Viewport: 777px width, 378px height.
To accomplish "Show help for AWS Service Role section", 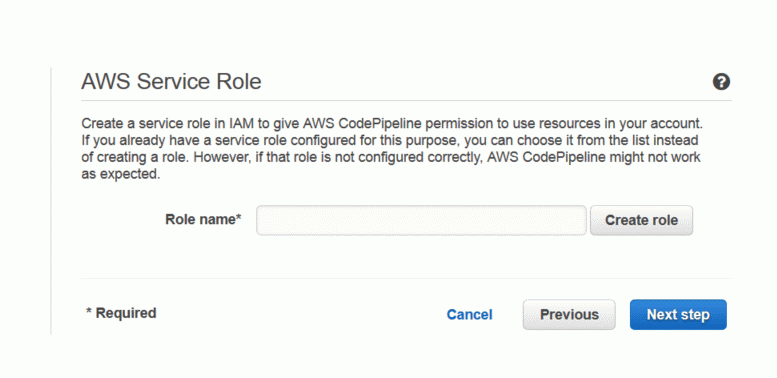I will (x=721, y=82).
